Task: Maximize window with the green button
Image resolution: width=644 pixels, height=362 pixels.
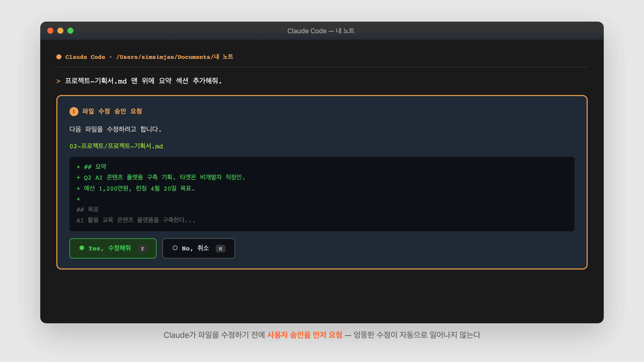Action: click(x=70, y=31)
